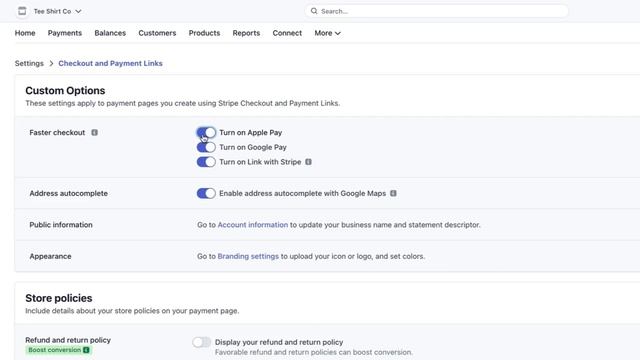
Task: Click the Turn on Google Pay text
Action: 253,147
